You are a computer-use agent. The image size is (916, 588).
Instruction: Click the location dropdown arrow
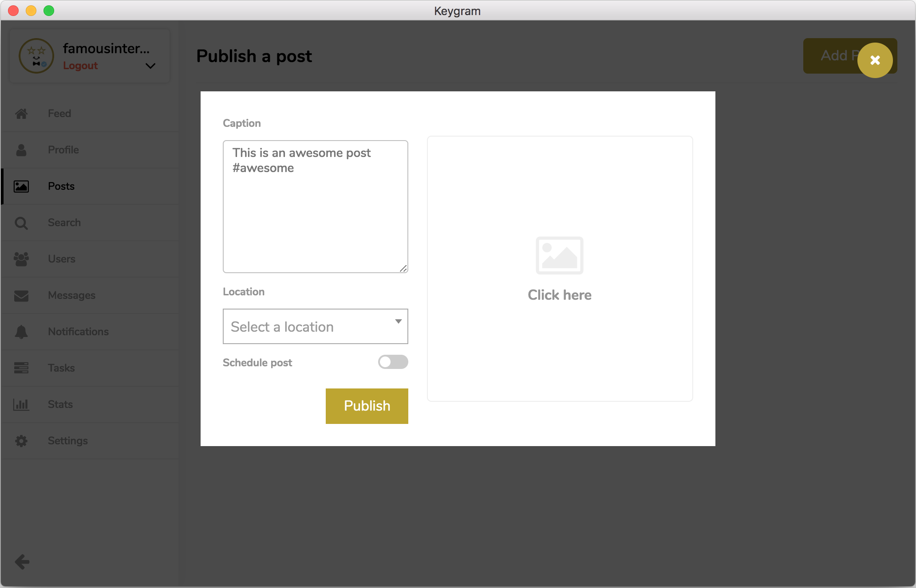(398, 321)
